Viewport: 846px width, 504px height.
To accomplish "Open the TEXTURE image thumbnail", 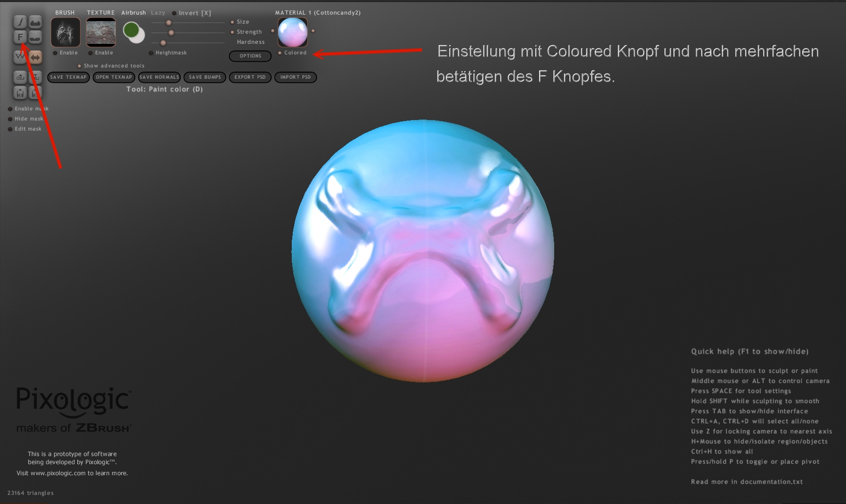I will point(101,32).
